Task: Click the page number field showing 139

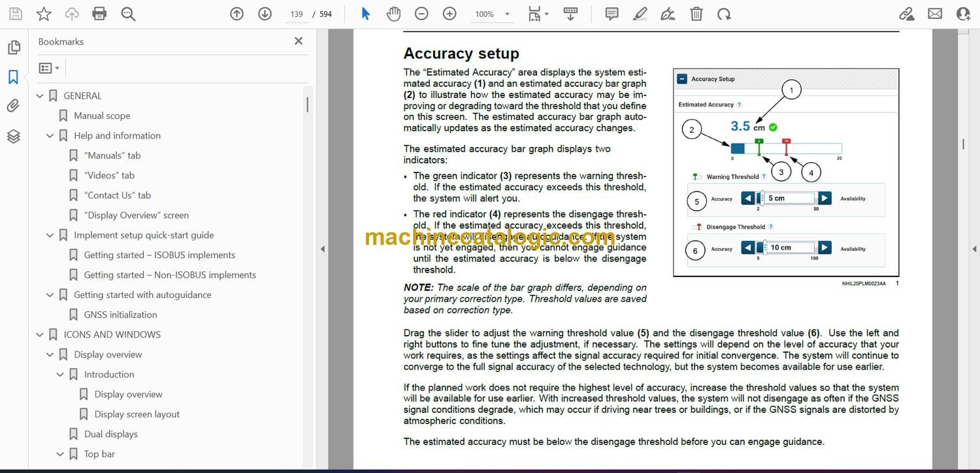Action: 297,14
